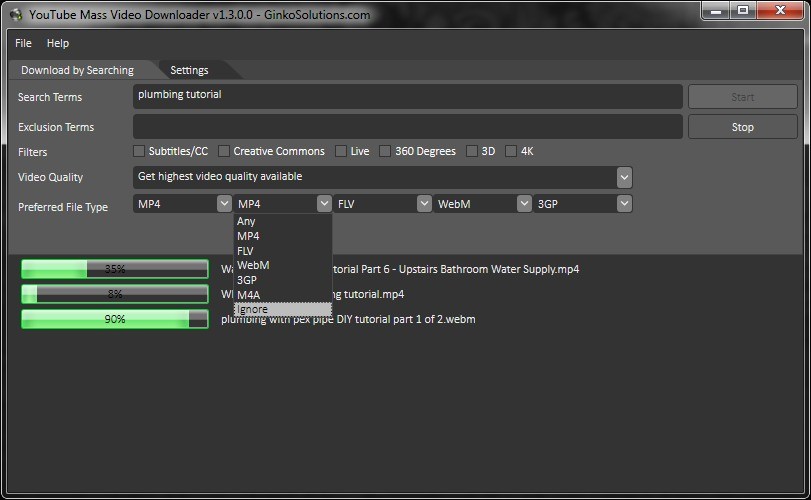811x500 pixels.
Task: Toggle the 3D filter checkbox
Action: pos(471,151)
